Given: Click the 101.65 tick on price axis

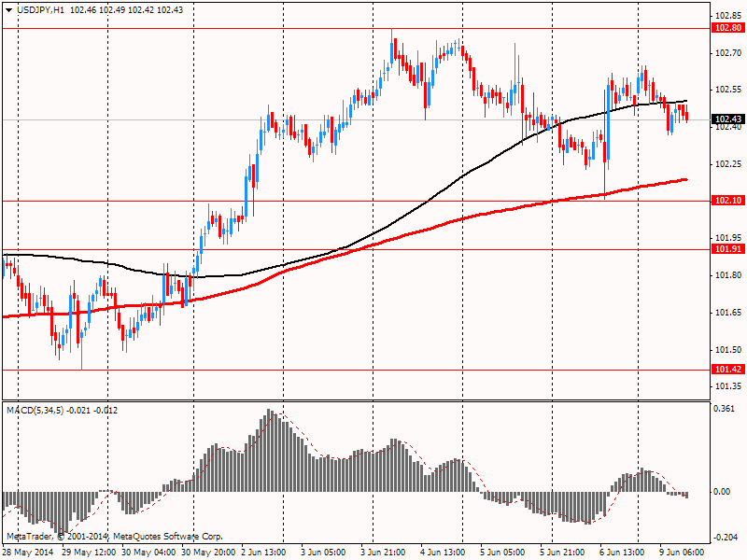Looking at the screenshot, I should [x=727, y=312].
